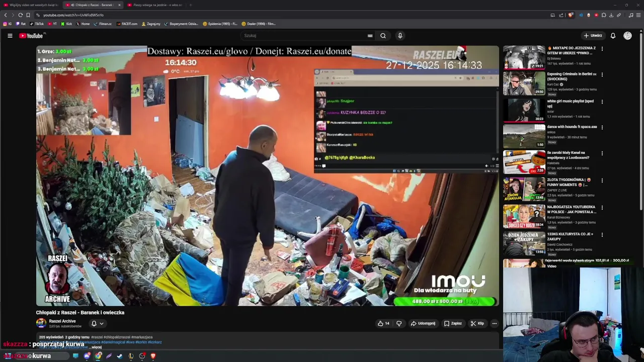Open the on-screen keyboard in search box

(x=370, y=36)
